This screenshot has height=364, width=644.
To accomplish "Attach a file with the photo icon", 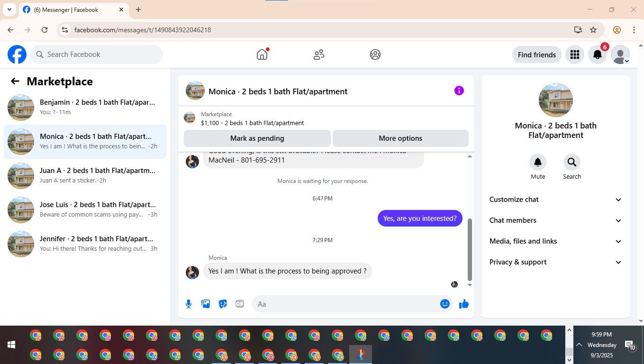I will tap(206, 304).
